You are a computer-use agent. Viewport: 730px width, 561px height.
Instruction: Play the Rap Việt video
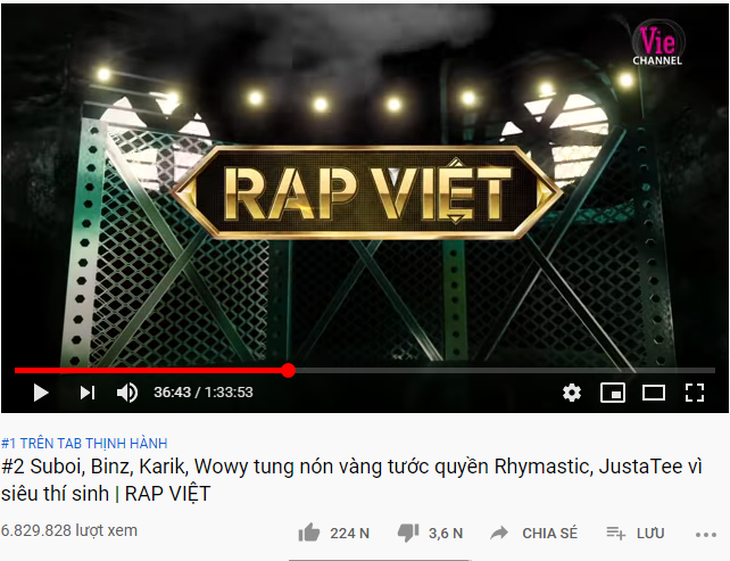click(x=41, y=392)
